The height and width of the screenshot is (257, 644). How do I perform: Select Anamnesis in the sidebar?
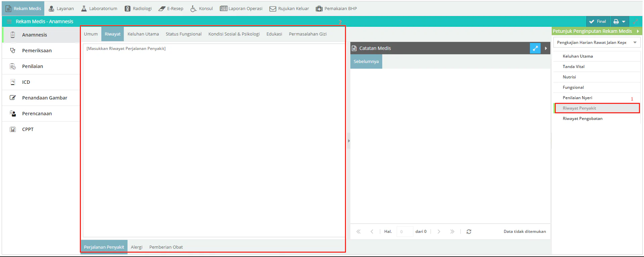click(41, 35)
